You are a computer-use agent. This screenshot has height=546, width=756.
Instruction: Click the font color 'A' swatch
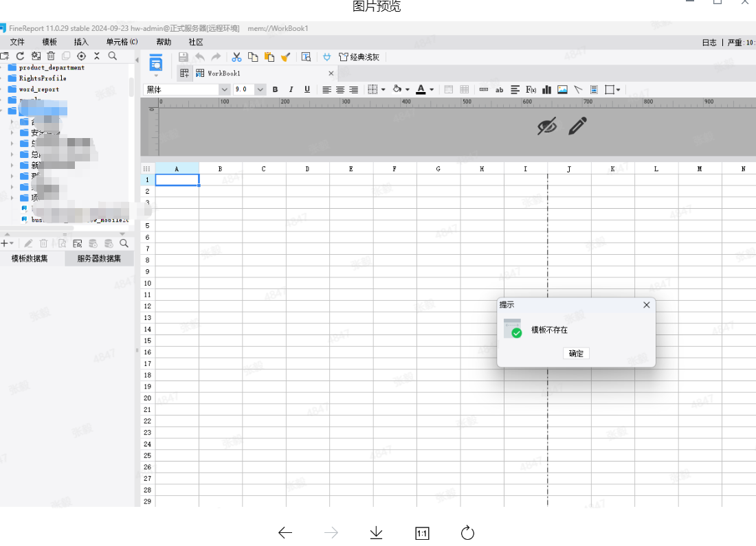421,90
